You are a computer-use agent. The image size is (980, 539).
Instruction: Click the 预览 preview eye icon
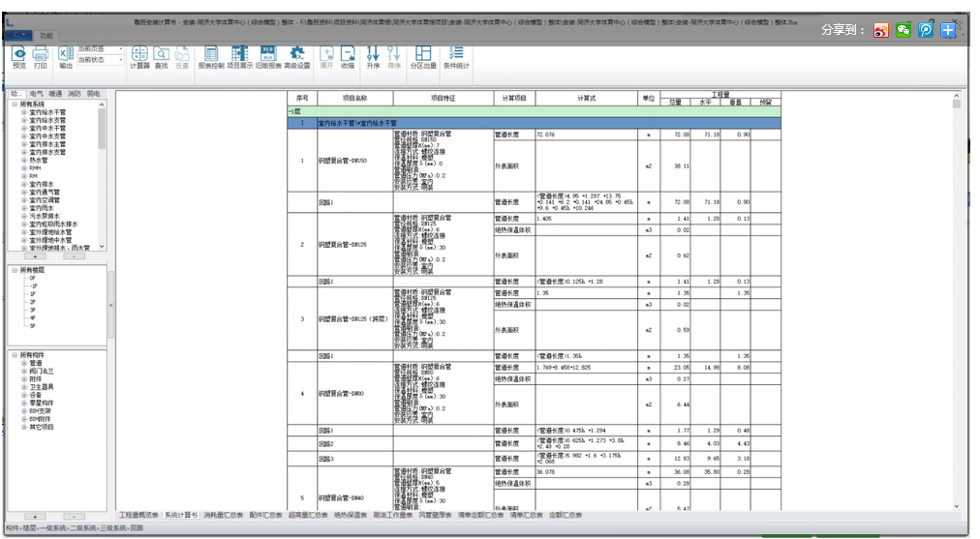click(19, 54)
